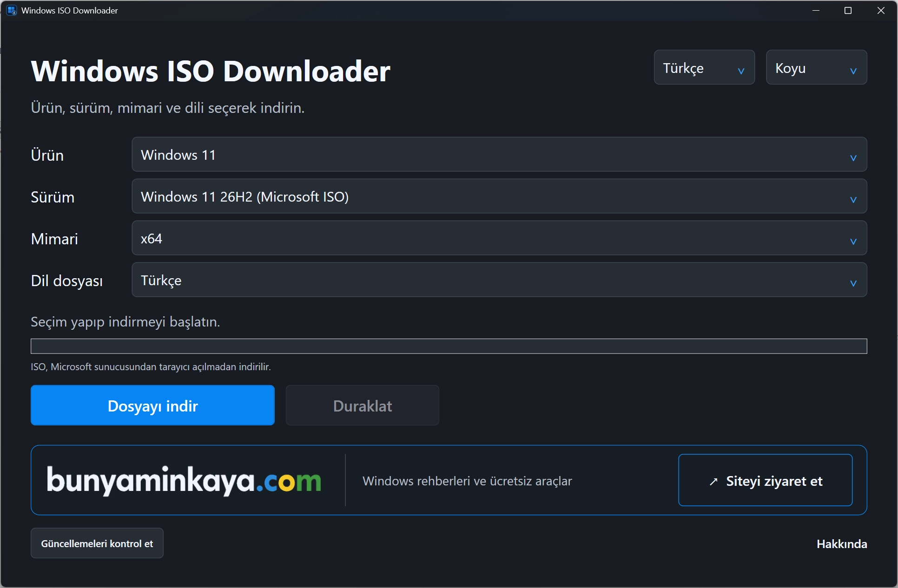Minimize the Windows ISO Downloader window
Viewport: 898px width, 588px height.
(816, 10)
